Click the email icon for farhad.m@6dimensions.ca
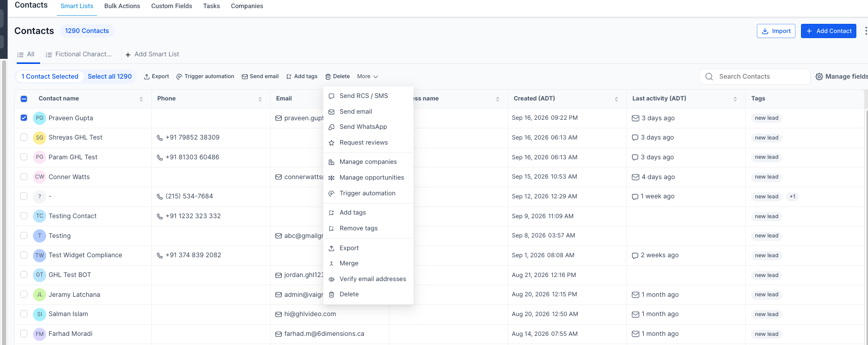The image size is (868, 345). click(x=279, y=334)
